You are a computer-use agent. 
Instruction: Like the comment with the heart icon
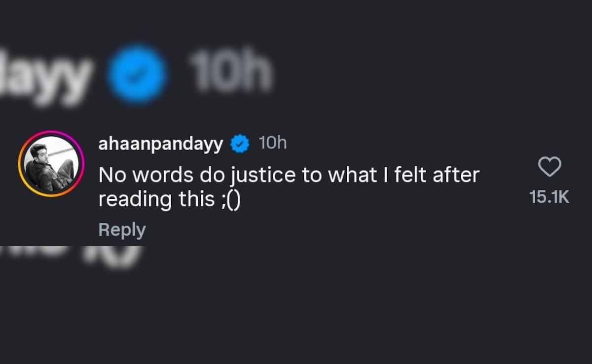point(549,168)
